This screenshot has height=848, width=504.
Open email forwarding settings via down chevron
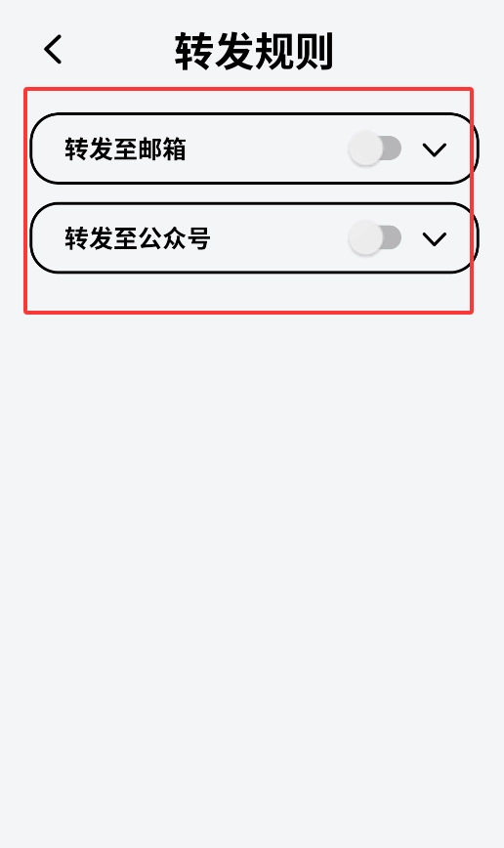435,149
